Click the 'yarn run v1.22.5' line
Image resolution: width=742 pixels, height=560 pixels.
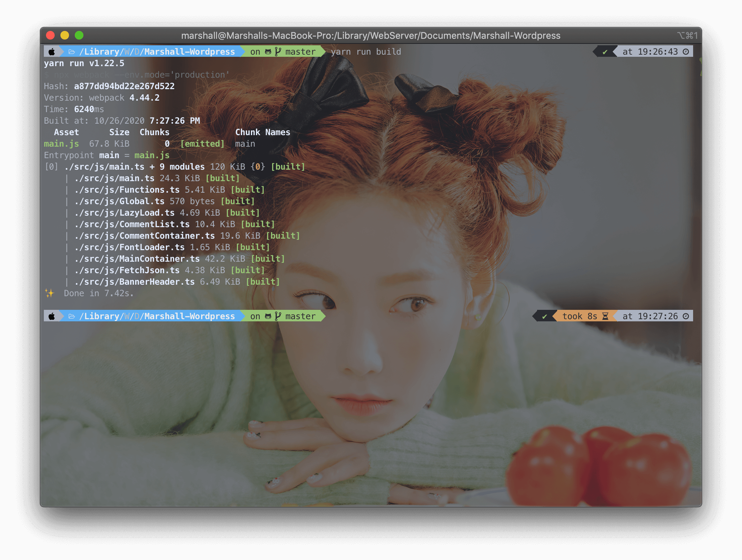84,63
